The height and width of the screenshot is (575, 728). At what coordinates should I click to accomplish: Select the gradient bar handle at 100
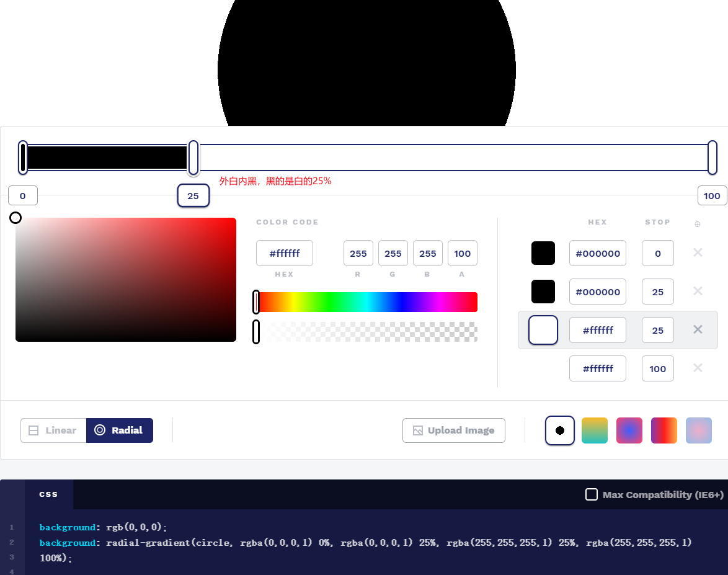tap(712, 158)
